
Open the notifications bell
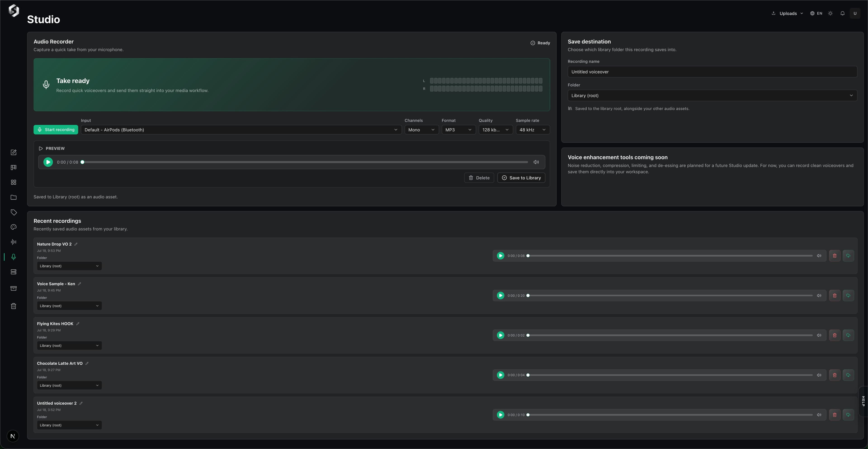842,14
